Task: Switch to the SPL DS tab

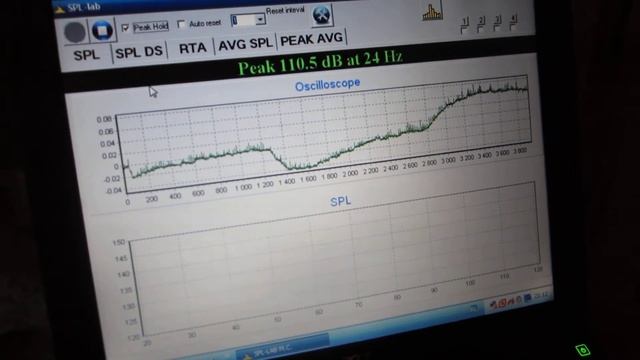Action: click(139, 52)
